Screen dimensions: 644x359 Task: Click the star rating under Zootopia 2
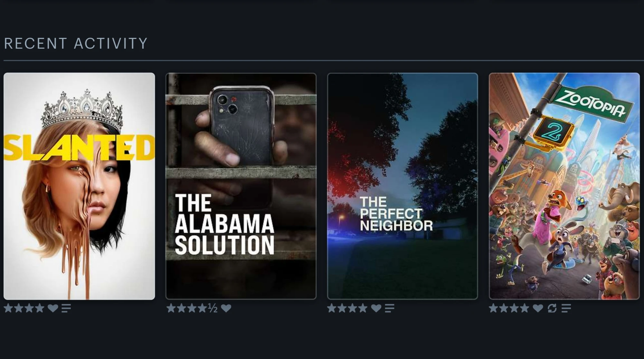point(509,308)
